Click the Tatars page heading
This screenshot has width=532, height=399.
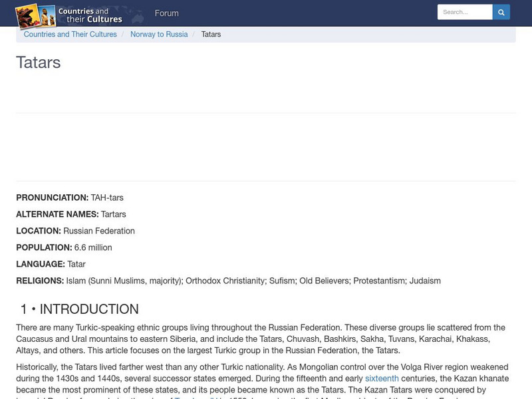point(39,63)
